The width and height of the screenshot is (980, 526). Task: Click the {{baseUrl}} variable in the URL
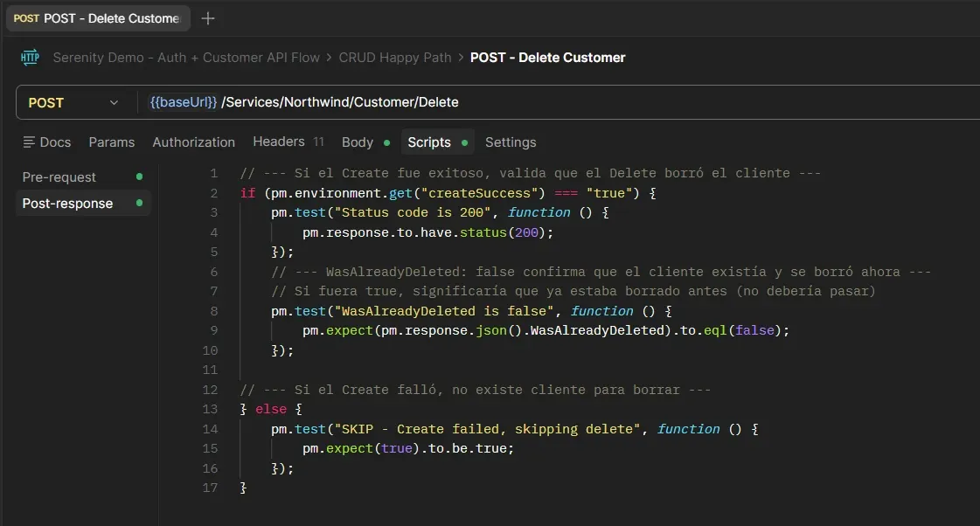183,101
